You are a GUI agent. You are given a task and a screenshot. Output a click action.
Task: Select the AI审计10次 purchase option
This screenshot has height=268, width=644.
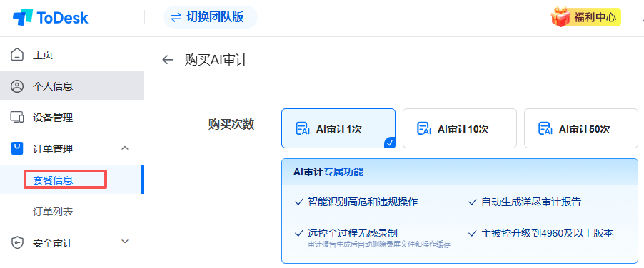pyautogui.click(x=460, y=128)
